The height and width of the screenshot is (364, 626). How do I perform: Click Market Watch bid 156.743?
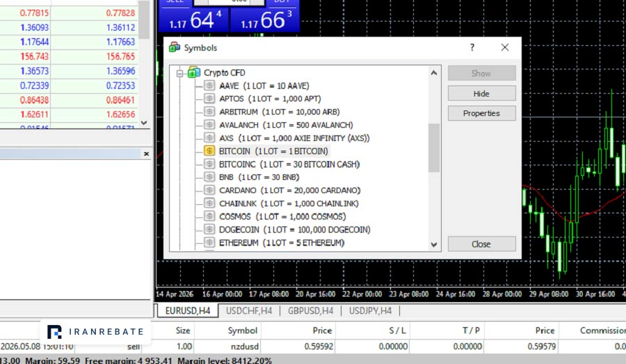[x=34, y=56]
